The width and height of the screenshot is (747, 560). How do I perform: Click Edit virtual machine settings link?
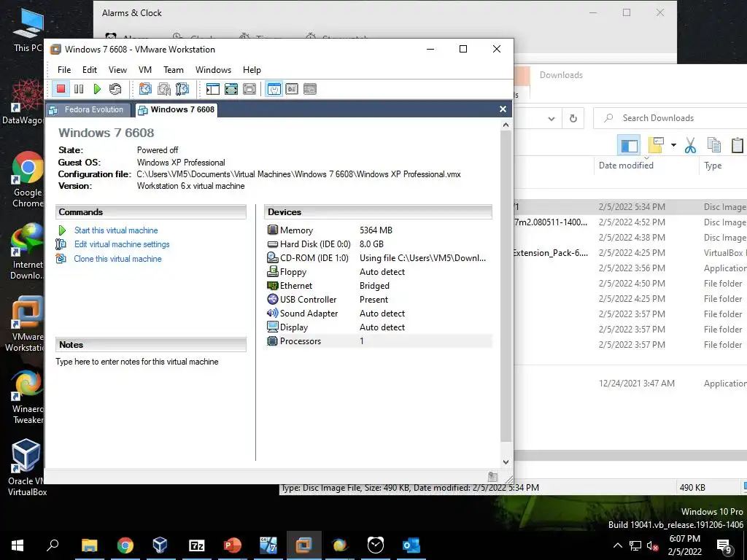tap(122, 244)
